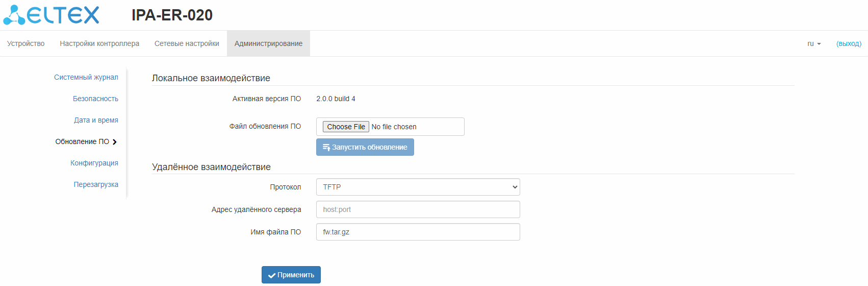Open the ru language dropdown
868x286 pixels.
tap(814, 44)
